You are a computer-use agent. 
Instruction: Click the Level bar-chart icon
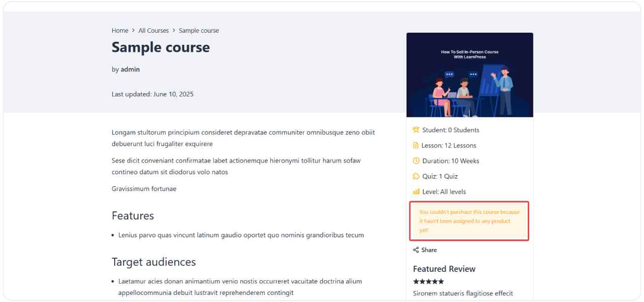[416, 191]
